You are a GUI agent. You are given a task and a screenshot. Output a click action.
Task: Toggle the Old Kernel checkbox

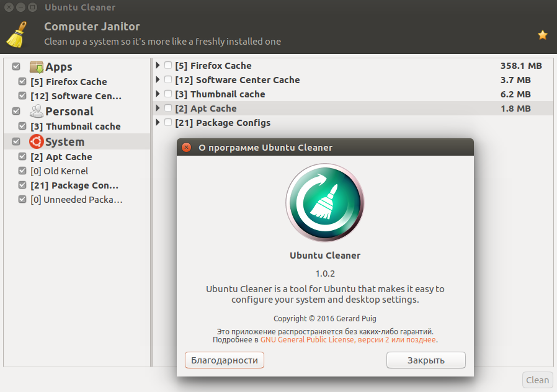[x=22, y=171]
